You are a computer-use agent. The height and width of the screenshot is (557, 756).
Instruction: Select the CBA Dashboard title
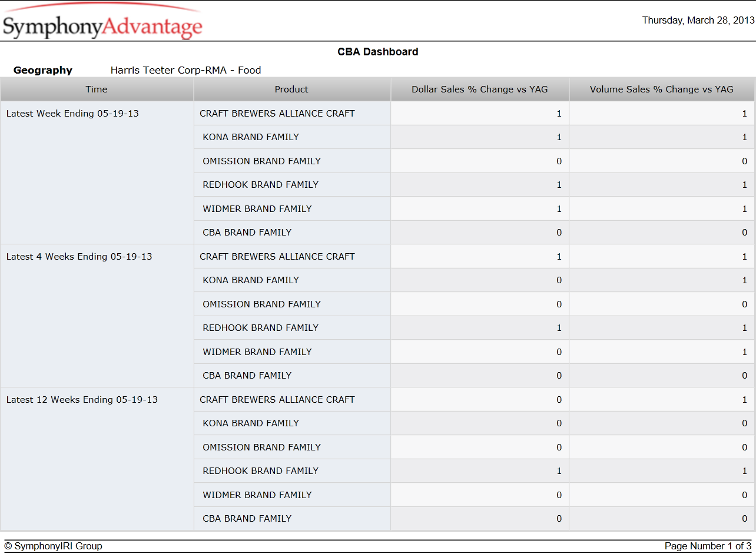[x=378, y=52]
